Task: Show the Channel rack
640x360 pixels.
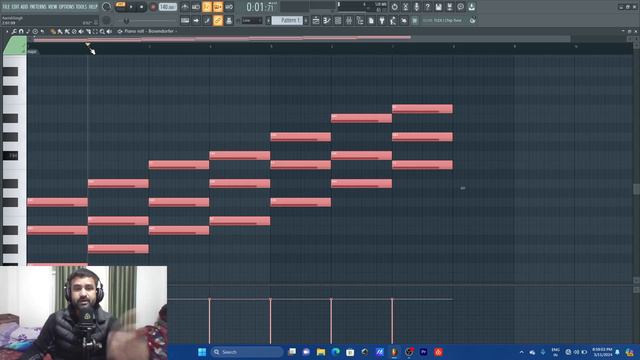Action: click(338, 20)
